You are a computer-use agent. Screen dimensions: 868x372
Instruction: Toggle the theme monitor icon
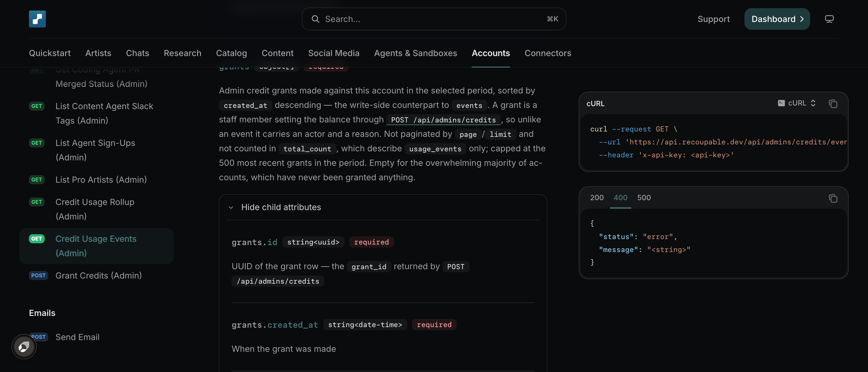click(x=829, y=19)
